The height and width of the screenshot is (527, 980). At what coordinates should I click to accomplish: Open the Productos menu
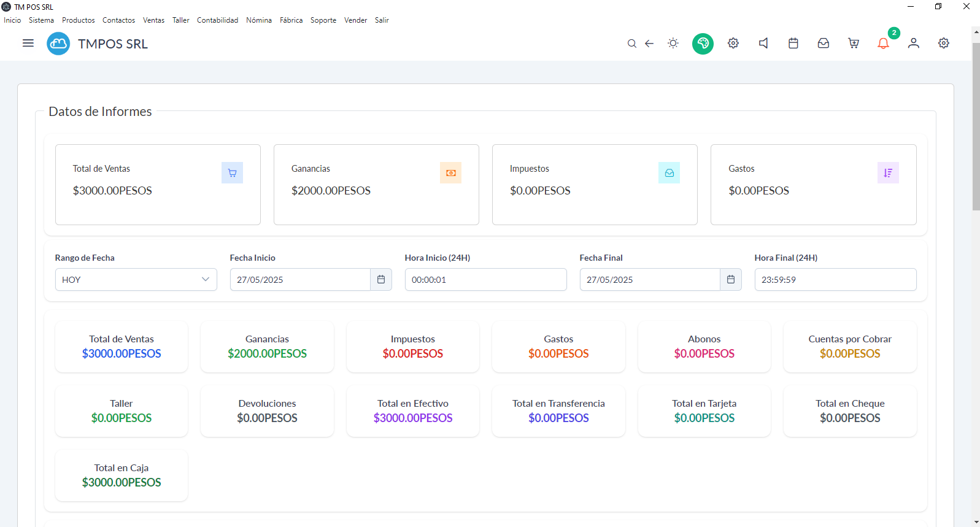pyautogui.click(x=79, y=20)
